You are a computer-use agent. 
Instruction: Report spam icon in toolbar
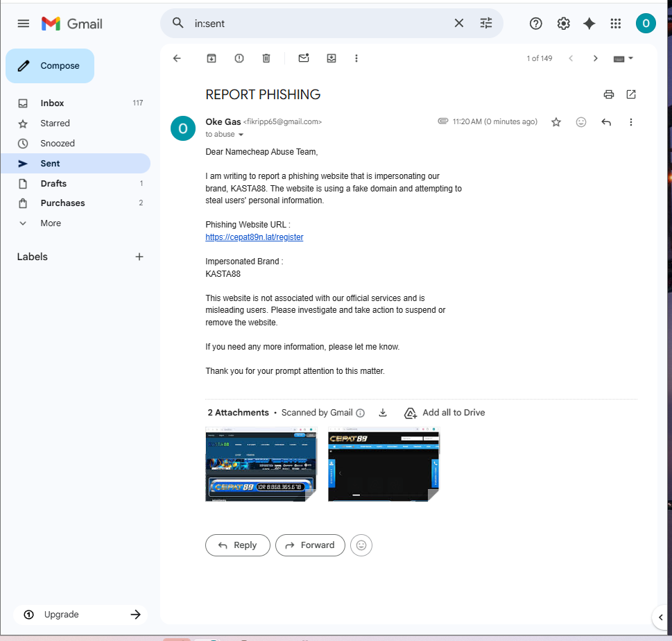pyautogui.click(x=239, y=58)
